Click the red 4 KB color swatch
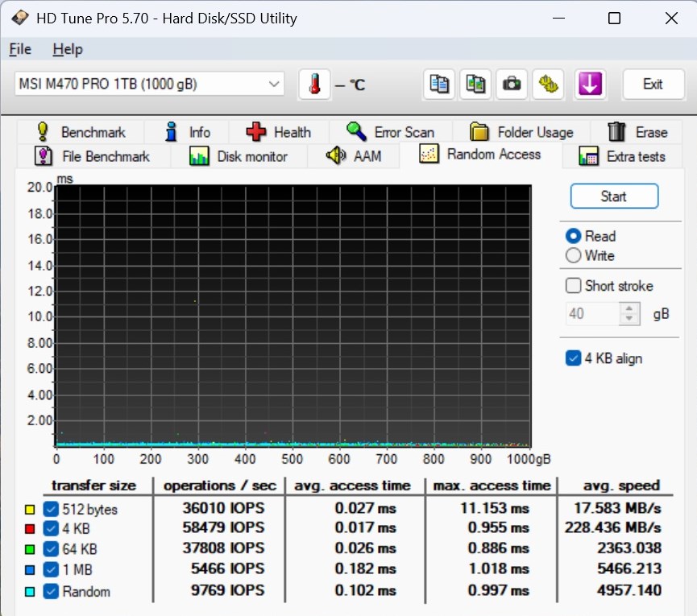Image resolution: width=697 pixels, height=616 pixels. [x=30, y=529]
